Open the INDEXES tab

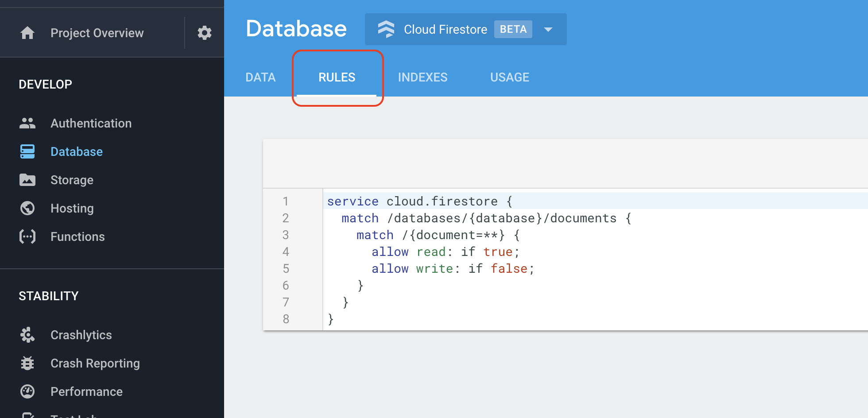(x=422, y=77)
